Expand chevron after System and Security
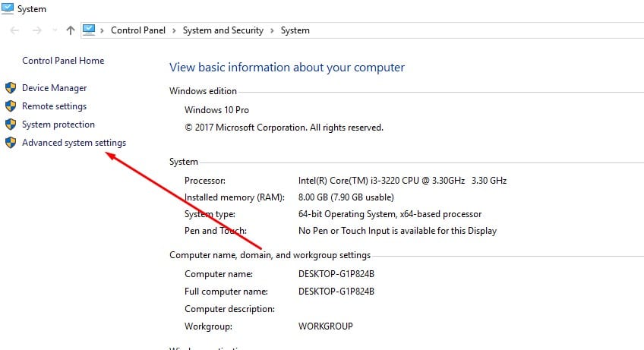This screenshot has height=350, width=644. [x=272, y=30]
